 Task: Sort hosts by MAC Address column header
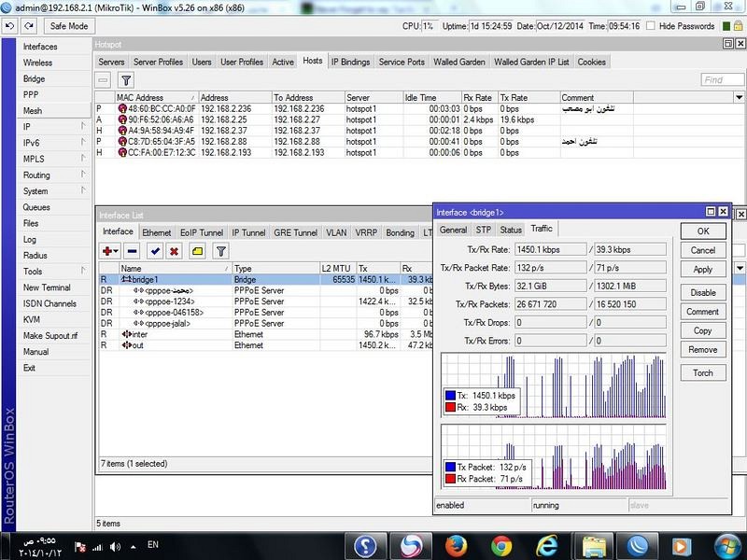pyautogui.click(x=156, y=98)
